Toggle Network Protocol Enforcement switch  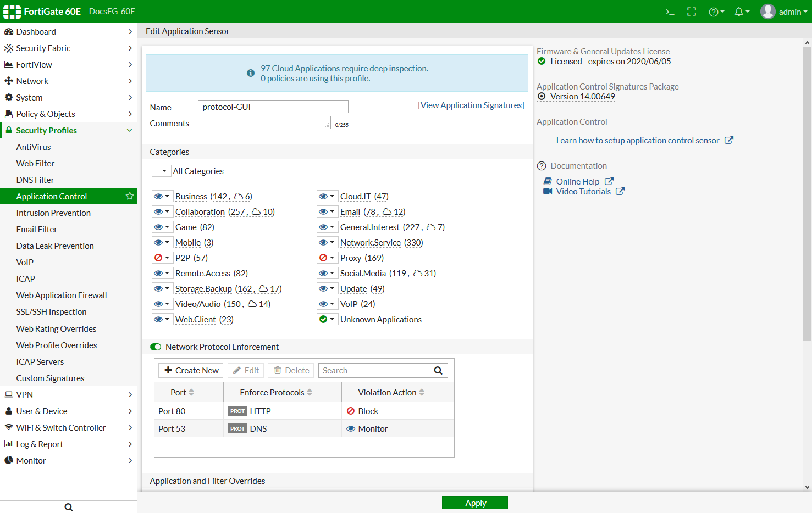[156, 347]
